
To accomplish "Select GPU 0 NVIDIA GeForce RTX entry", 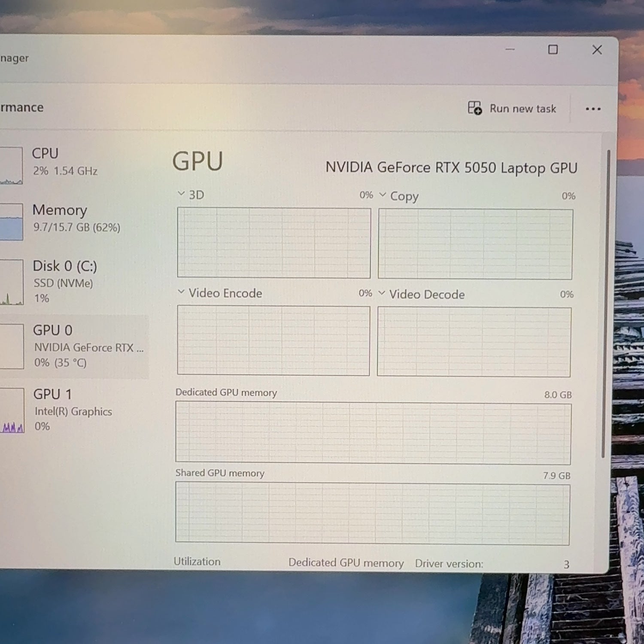I will (x=74, y=346).
